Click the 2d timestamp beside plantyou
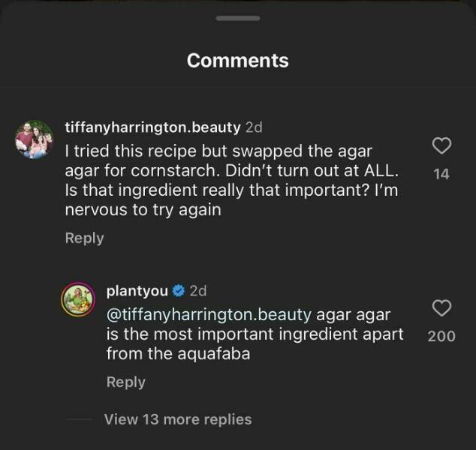The width and height of the screenshot is (476, 450). [x=198, y=290]
